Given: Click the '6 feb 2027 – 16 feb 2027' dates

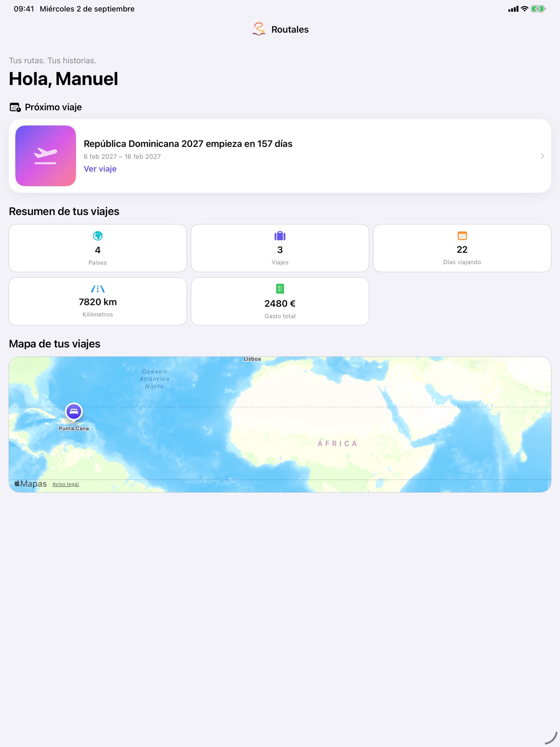Looking at the screenshot, I should pos(122,157).
